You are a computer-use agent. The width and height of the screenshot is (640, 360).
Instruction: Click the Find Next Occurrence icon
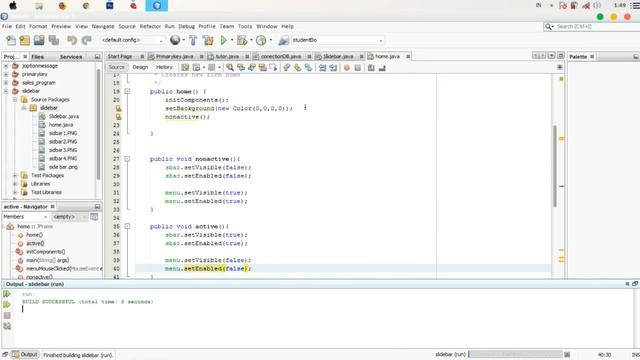coord(252,68)
